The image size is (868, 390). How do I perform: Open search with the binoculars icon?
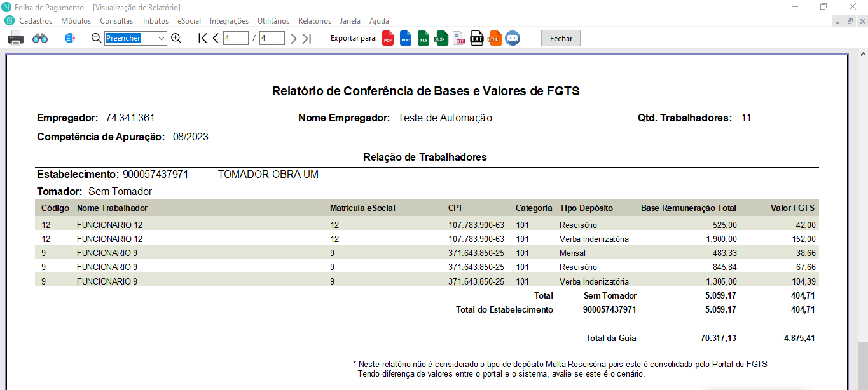(x=40, y=38)
